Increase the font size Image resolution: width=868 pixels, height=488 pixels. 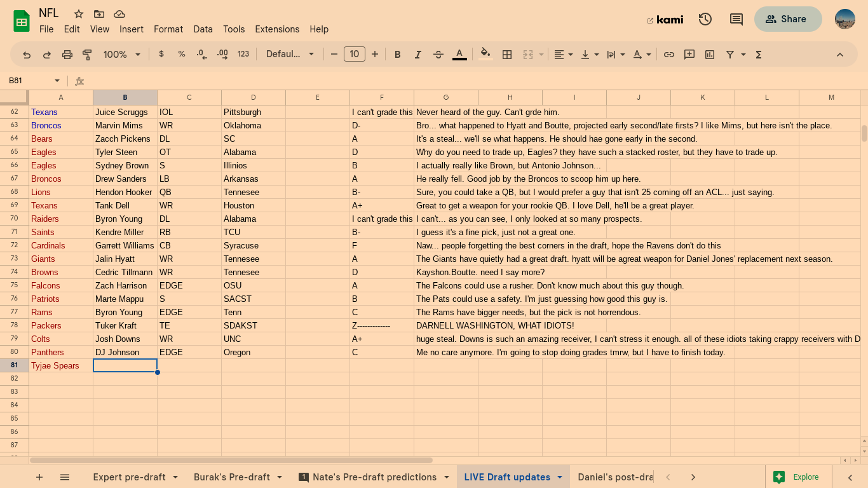point(375,55)
